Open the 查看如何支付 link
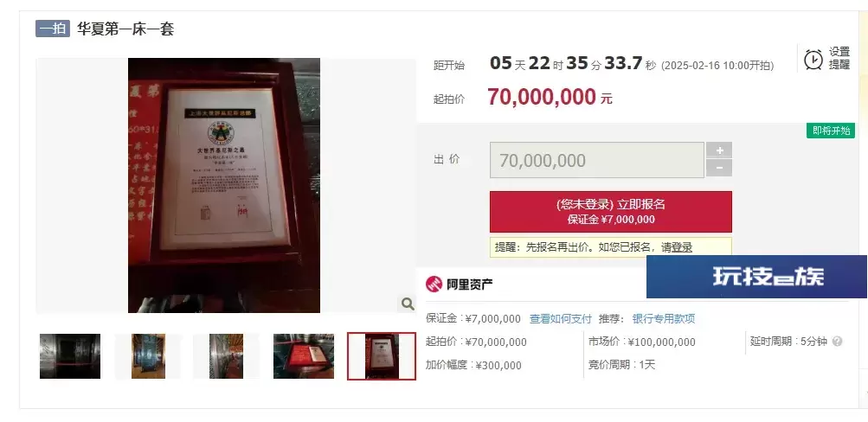Screen dimensions: 868x422 click(561, 318)
